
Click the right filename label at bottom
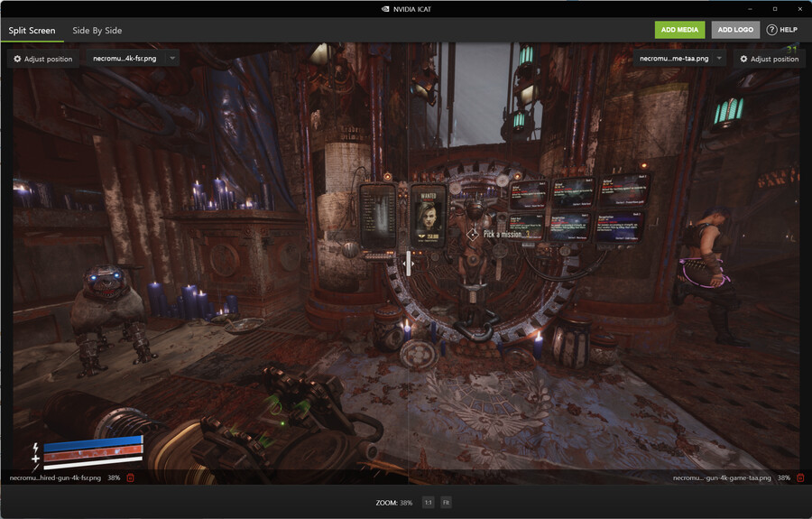pos(722,477)
